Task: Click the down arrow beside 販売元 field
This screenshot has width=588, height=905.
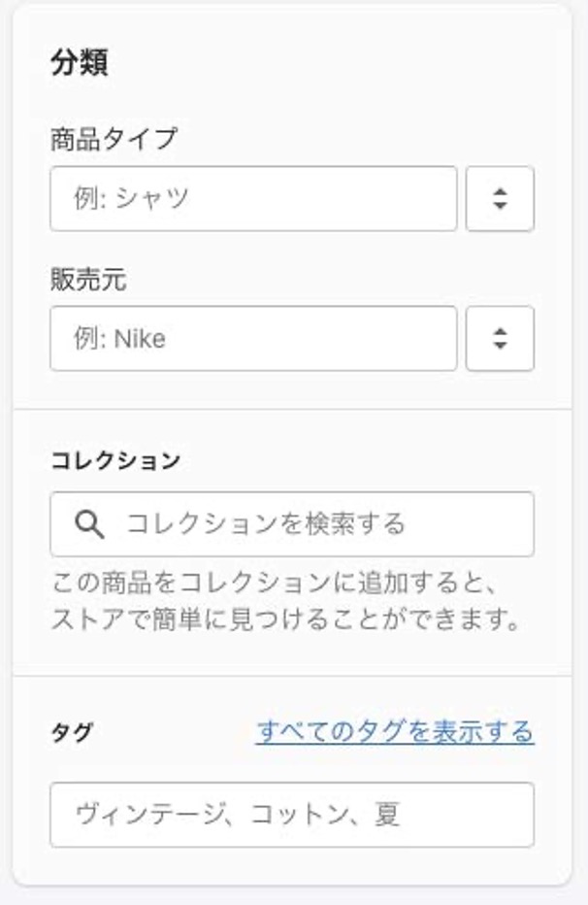Action: click(x=500, y=346)
